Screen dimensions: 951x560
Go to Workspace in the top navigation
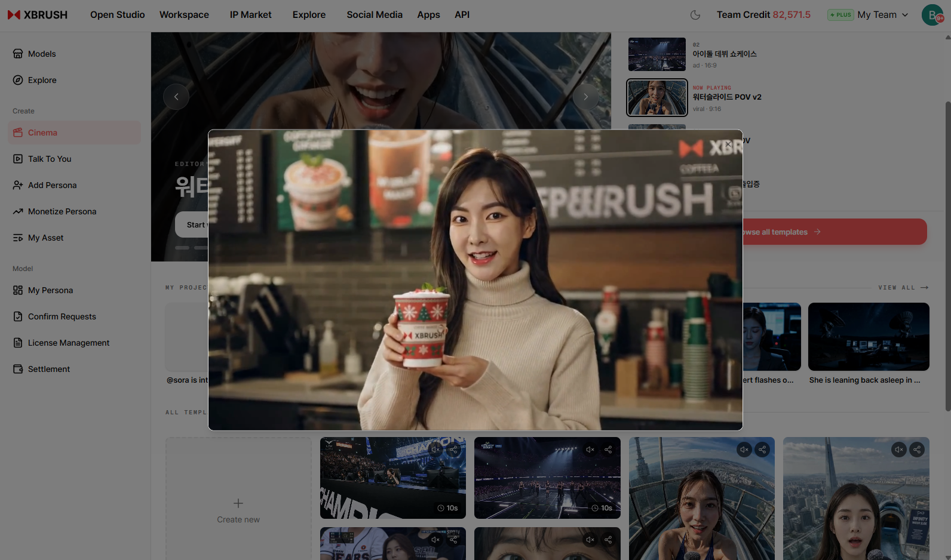click(x=184, y=15)
